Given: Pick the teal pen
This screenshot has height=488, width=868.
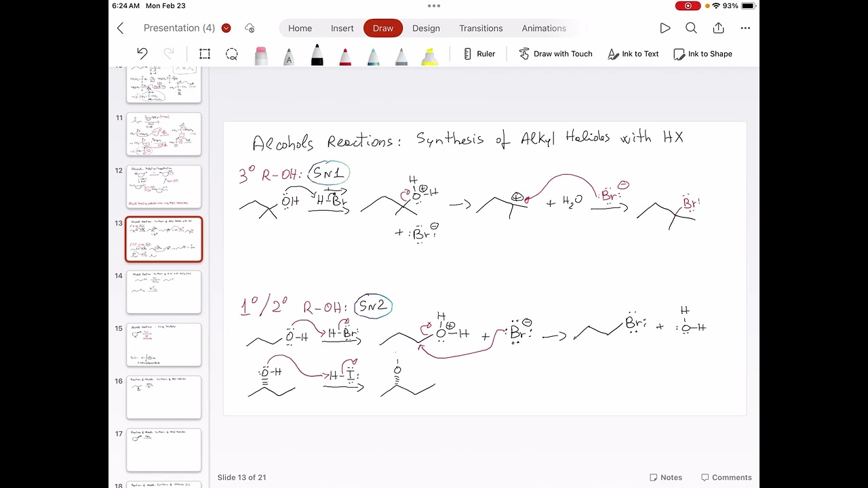Looking at the screenshot, I should pyautogui.click(x=373, y=56).
